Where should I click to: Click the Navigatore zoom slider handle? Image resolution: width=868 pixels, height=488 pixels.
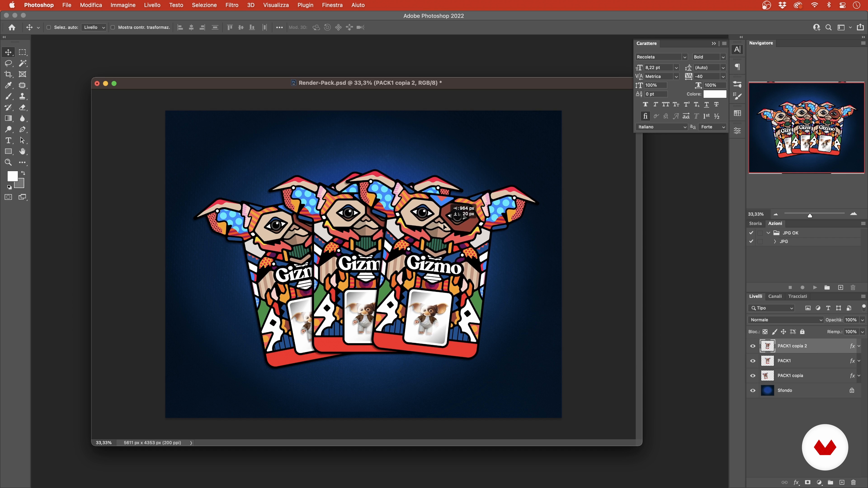pyautogui.click(x=810, y=216)
